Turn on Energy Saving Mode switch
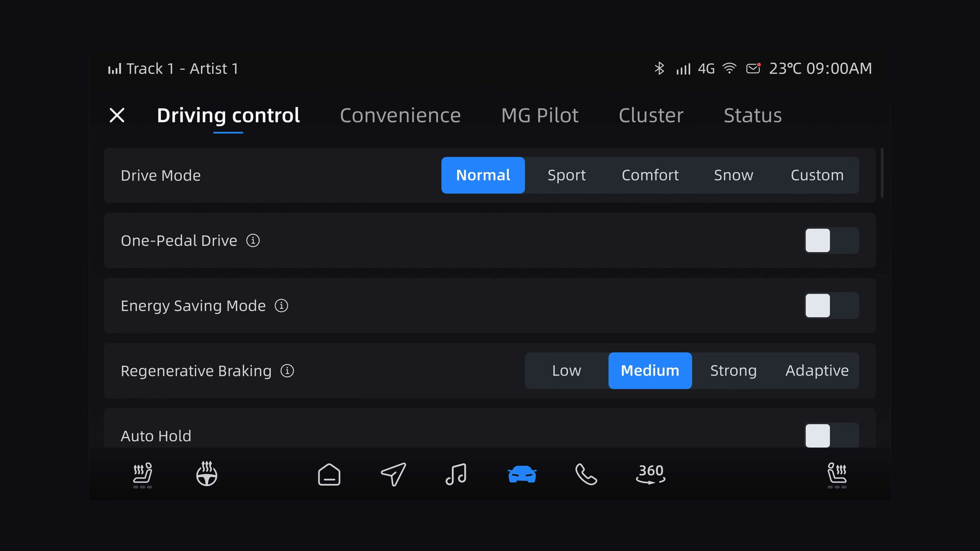This screenshot has height=551, width=980. pos(831,306)
